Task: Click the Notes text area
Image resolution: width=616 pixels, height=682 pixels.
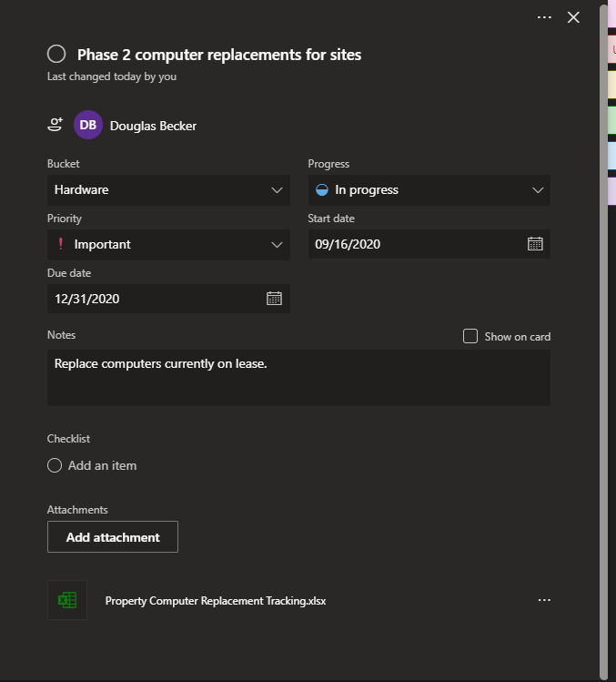Action: point(298,377)
